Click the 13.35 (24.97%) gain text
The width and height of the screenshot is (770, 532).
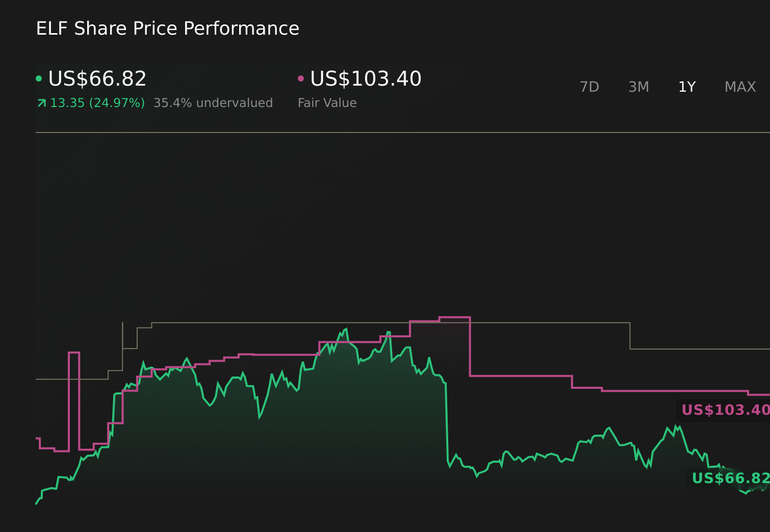pos(97,102)
